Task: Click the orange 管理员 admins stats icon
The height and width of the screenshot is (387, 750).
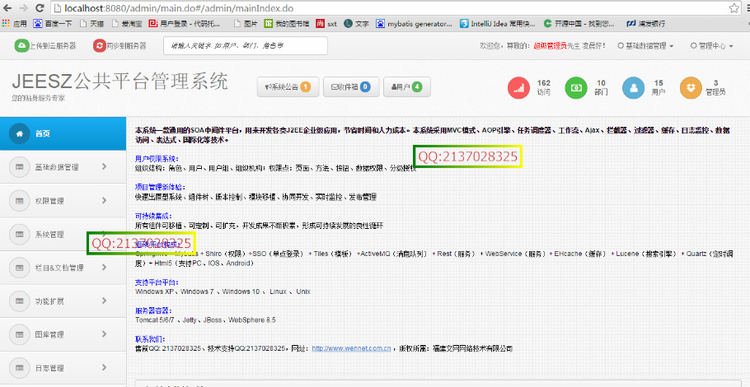Action: (691, 88)
